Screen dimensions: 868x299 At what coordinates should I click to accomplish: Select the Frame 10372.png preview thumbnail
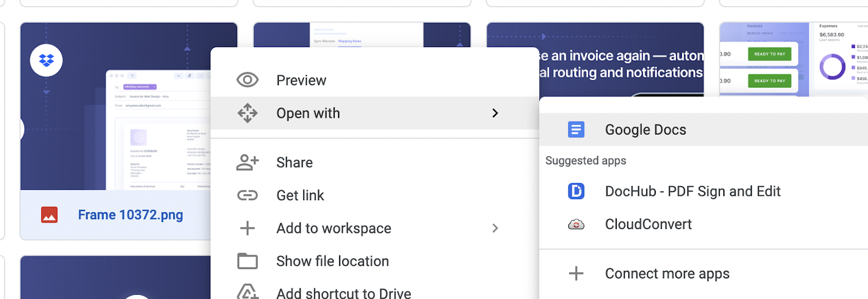pyautogui.click(x=116, y=106)
